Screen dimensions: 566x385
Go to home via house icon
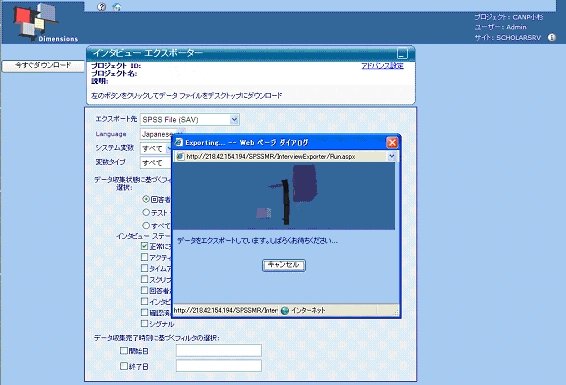click(x=117, y=6)
